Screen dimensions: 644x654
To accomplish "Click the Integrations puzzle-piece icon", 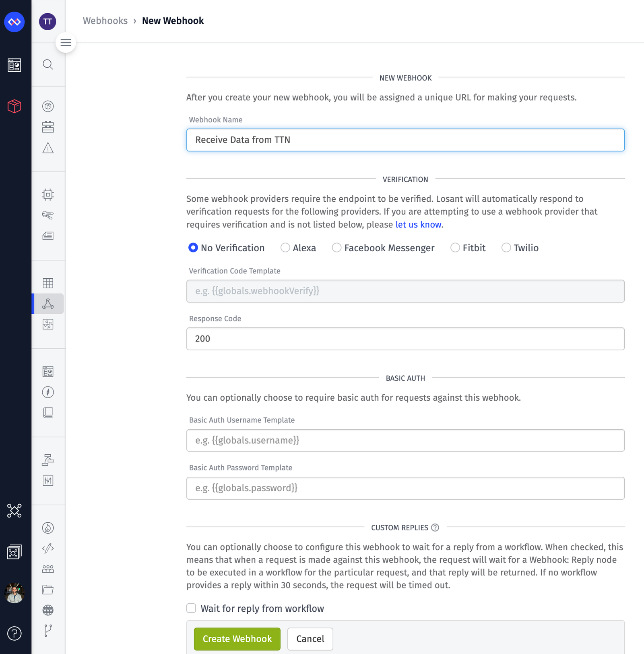I will [x=48, y=324].
